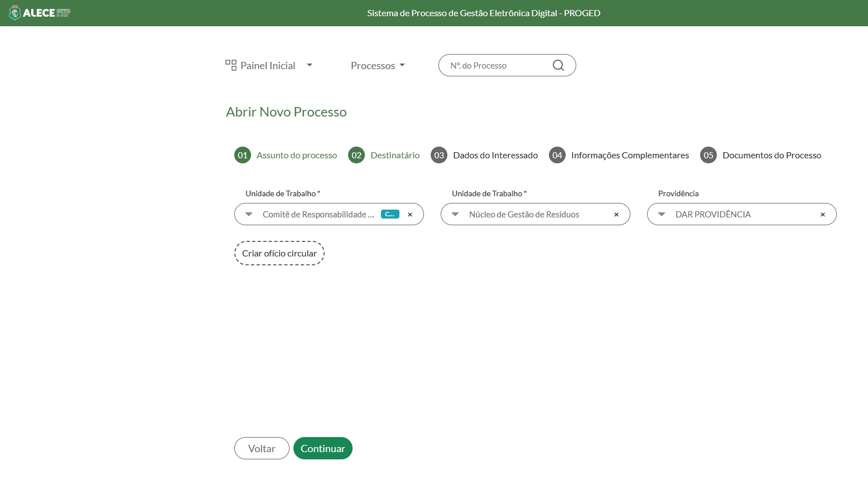The width and height of the screenshot is (868, 480).
Task: Expand the Providência dropdown arrow
Action: coord(662,215)
